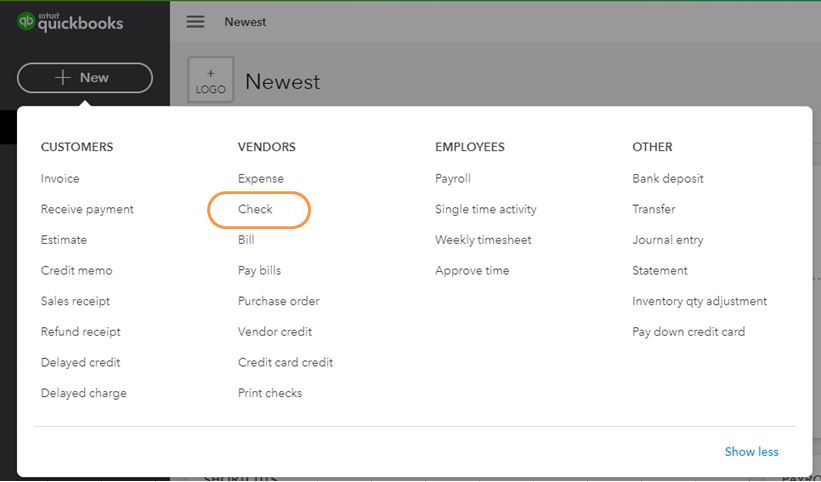Image resolution: width=821 pixels, height=482 pixels.
Task: Choose Weekly timesheet option
Action: (x=483, y=240)
